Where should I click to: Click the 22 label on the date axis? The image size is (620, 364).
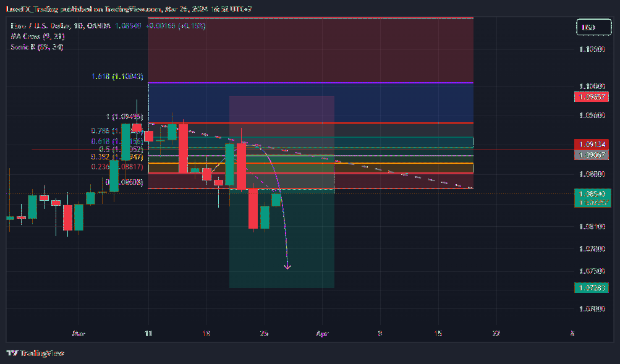pyautogui.click(x=496, y=334)
